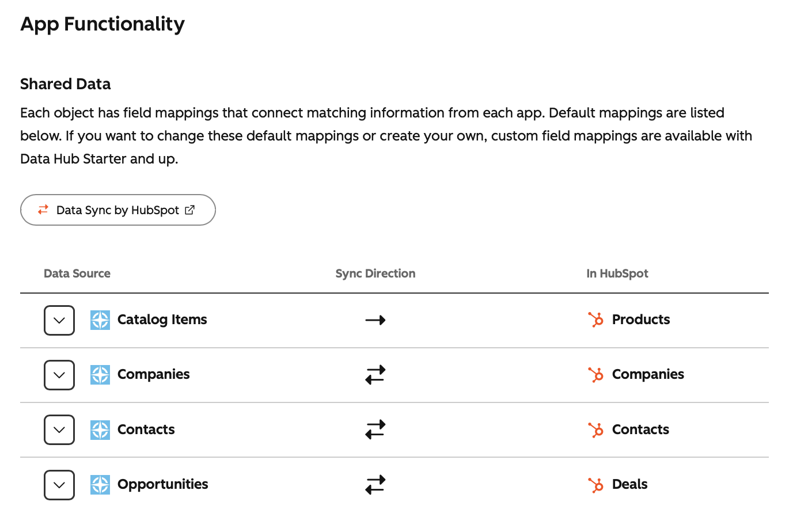Screen dimensions: 789x532
Task: Click the blue app icon beside Companies source
Action: [100, 375]
